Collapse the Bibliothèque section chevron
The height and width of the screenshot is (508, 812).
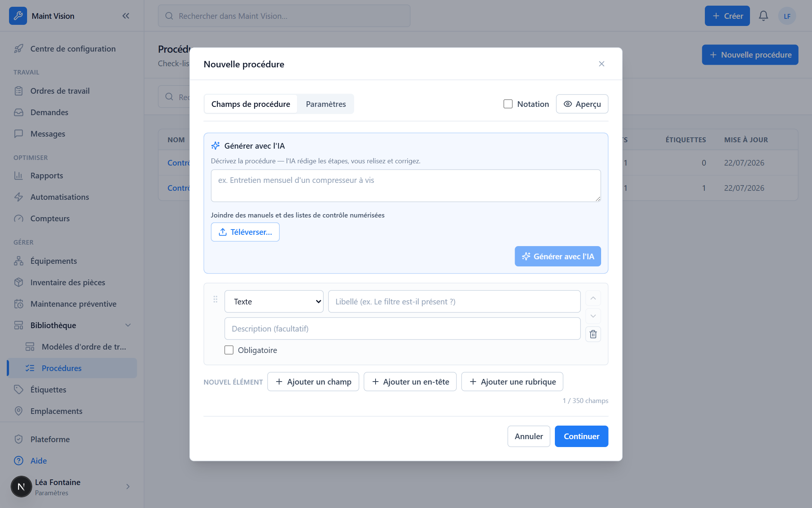pyautogui.click(x=128, y=325)
